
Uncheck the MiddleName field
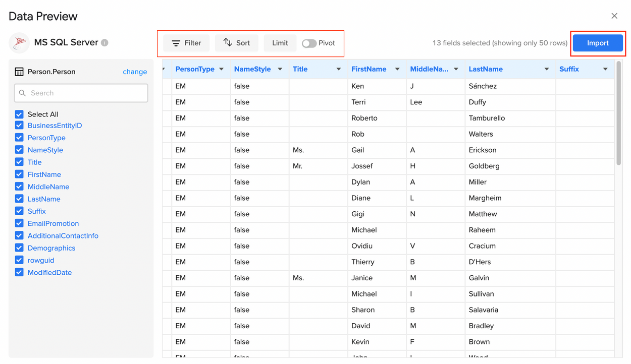click(x=19, y=187)
